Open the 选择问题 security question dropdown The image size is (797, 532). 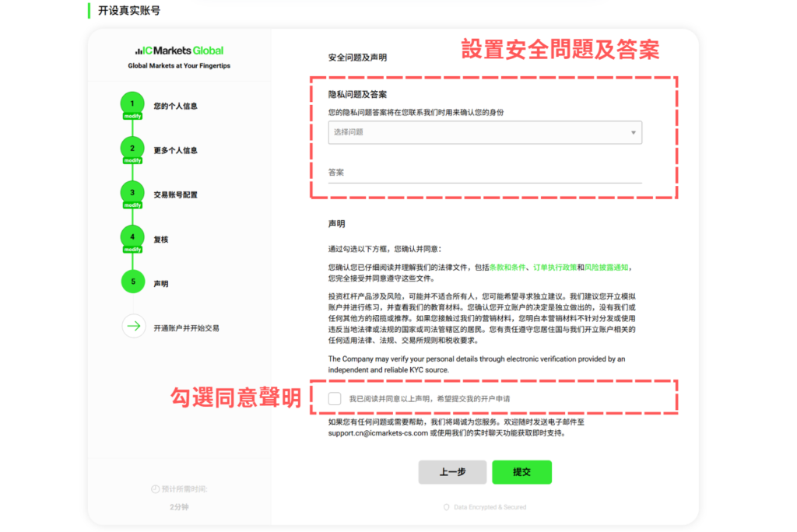click(x=484, y=132)
